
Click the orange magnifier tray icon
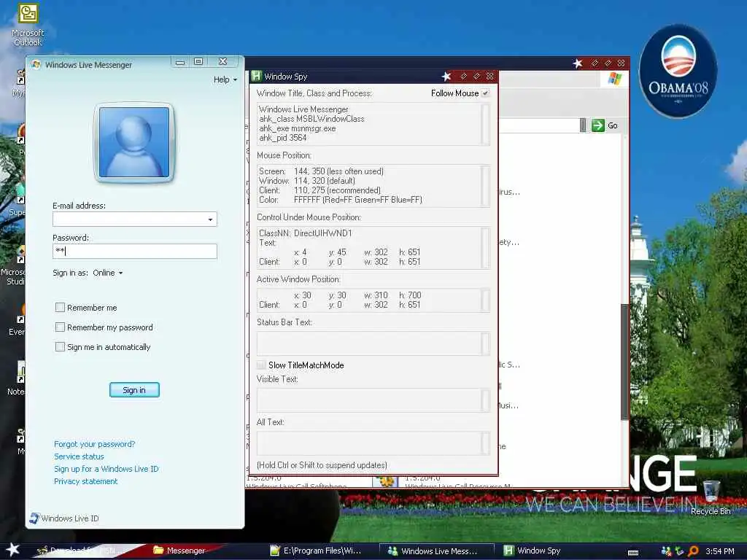coord(693,551)
